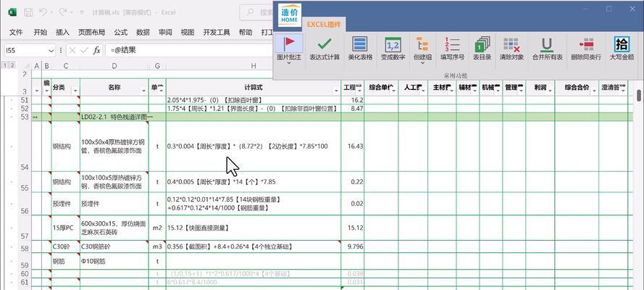The image size is (644, 290).
Task: Confirm formula entry with the check icon
Action: point(84,51)
